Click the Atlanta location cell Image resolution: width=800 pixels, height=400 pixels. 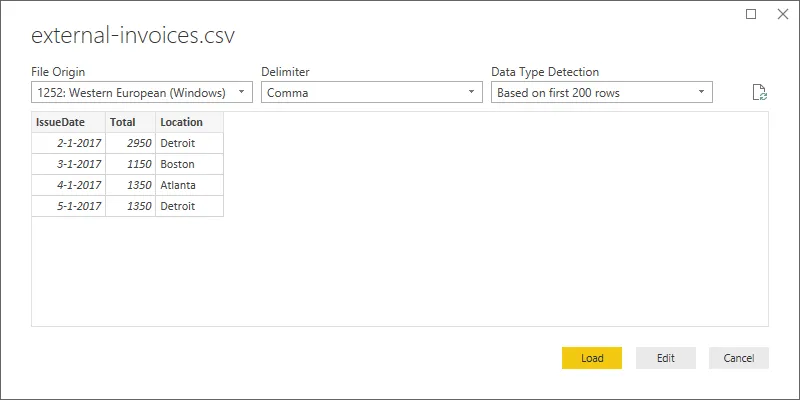click(x=189, y=185)
